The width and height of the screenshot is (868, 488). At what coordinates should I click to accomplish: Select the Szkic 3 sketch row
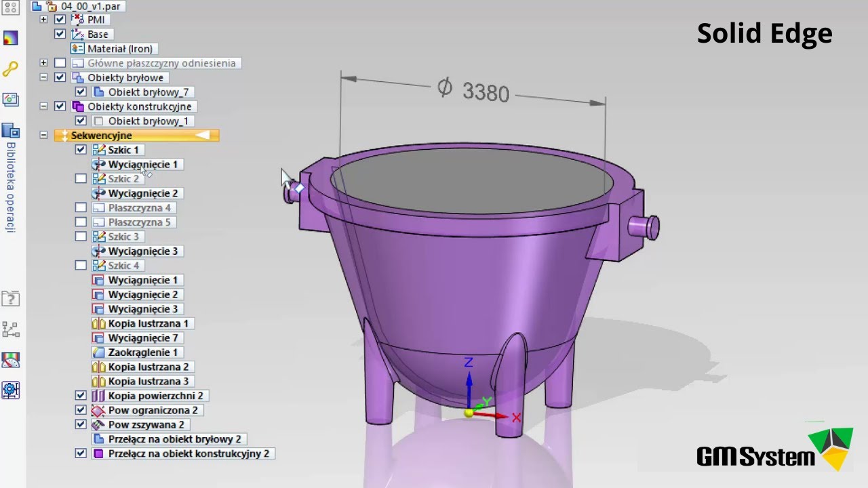(123, 237)
